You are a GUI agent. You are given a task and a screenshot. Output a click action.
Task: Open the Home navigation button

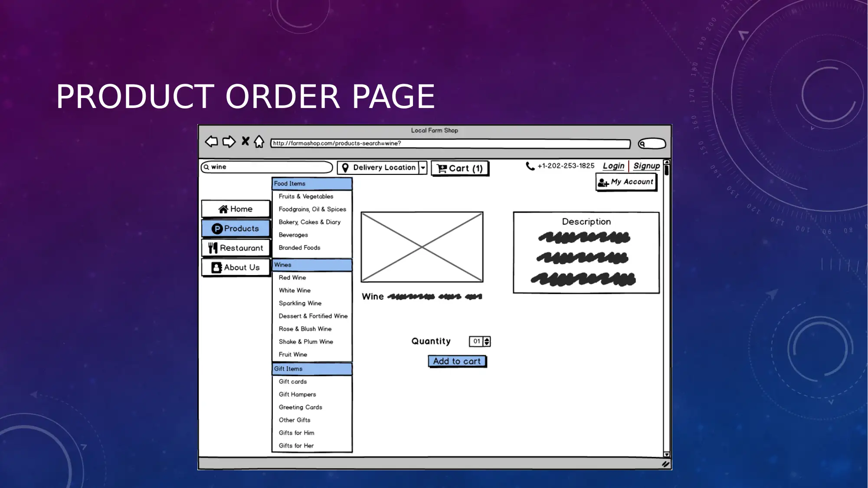coord(236,209)
